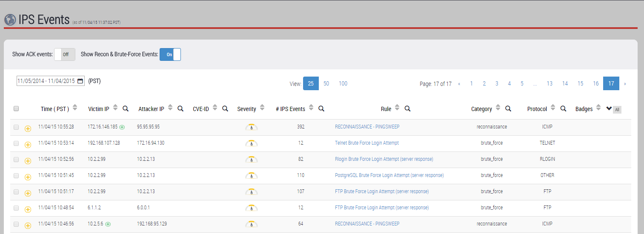Expand the 11/04/15 10:55:28 event row
This screenshot has width=644, height=234.
pyautogui.click(x=28, y=128)
